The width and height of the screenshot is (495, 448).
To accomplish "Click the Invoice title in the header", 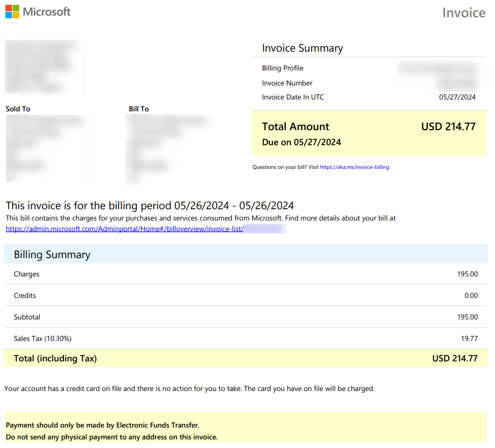I will tap(463, 12).
